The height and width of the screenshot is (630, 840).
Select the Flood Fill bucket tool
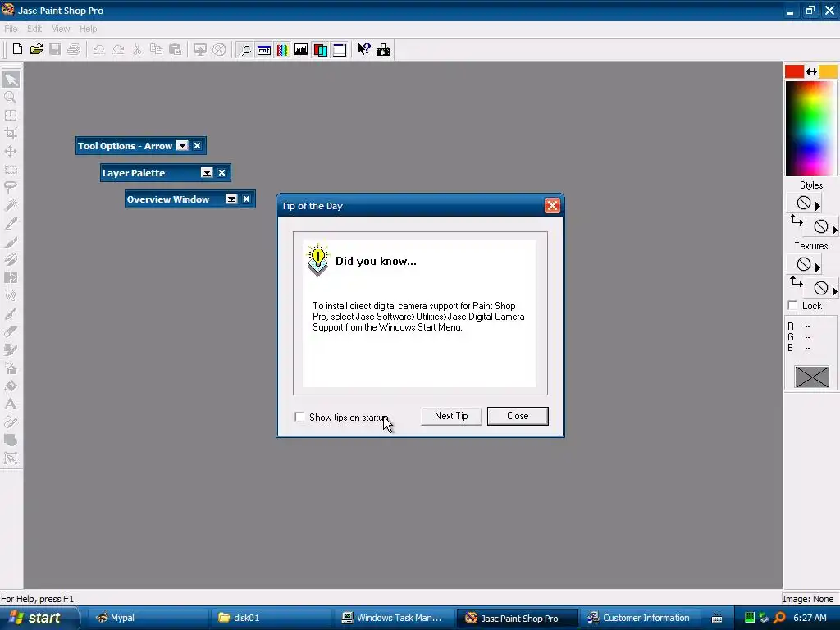coord(11,386)
